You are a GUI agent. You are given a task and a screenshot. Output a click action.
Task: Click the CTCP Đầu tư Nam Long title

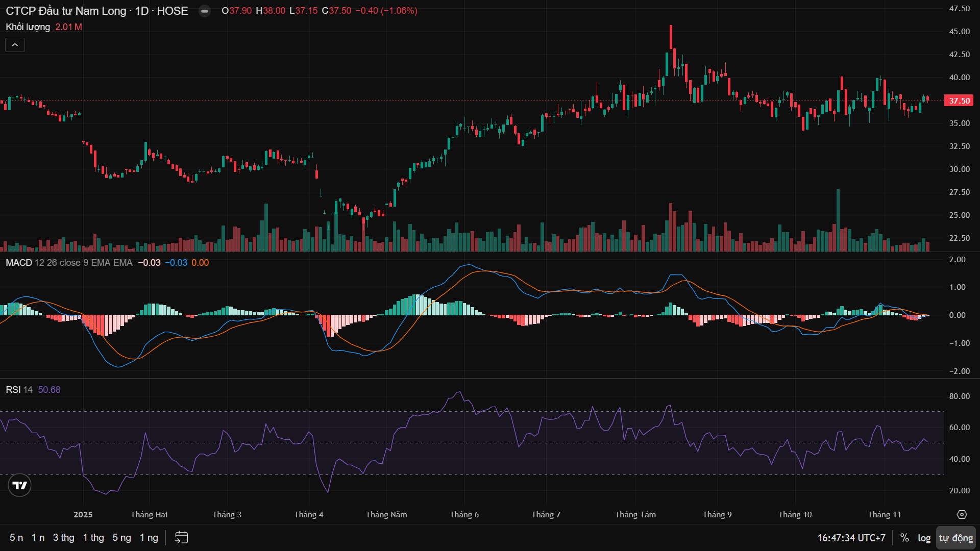coord(66,11)
